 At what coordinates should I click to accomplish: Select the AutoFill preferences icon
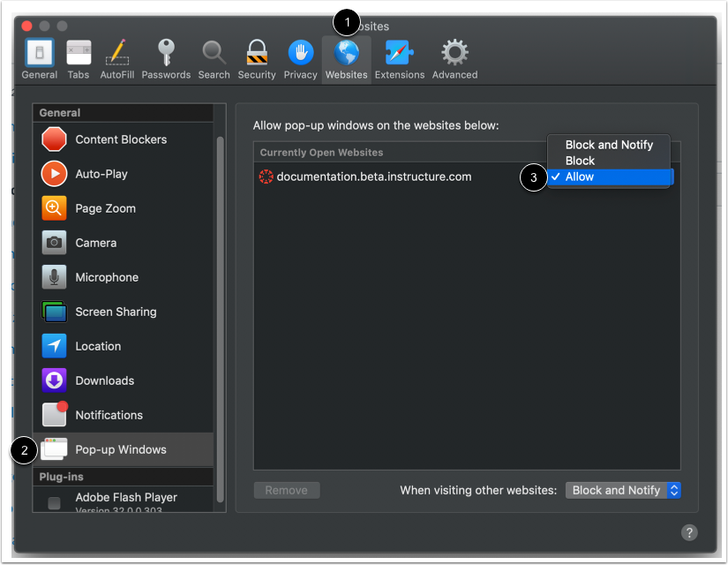pyautogui.click(x=117, y=57)
